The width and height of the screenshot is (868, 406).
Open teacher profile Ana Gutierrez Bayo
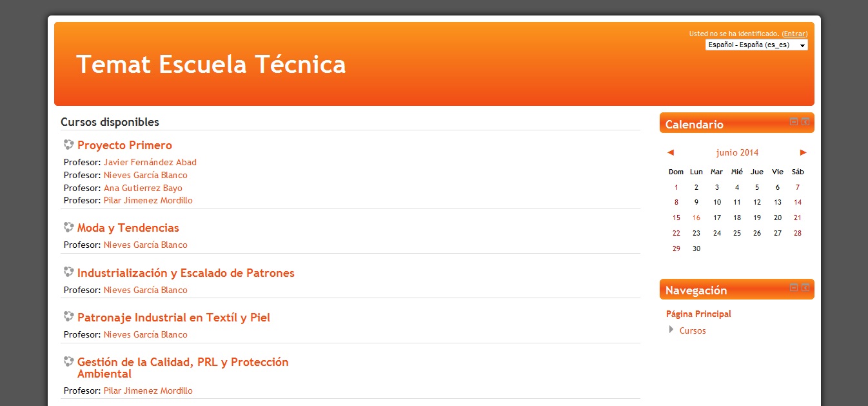[x=143, y=188]
